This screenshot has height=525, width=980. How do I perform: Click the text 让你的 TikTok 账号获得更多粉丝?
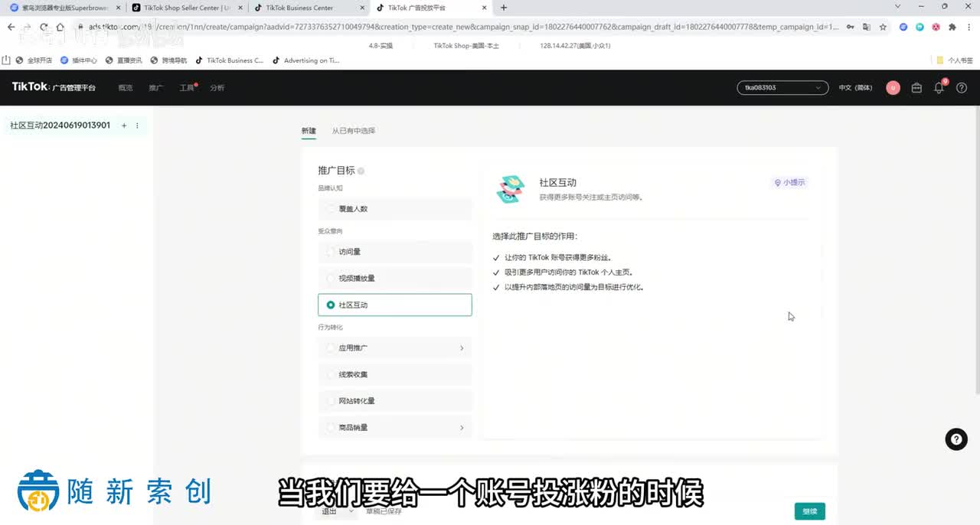click(x=558, y=258)
